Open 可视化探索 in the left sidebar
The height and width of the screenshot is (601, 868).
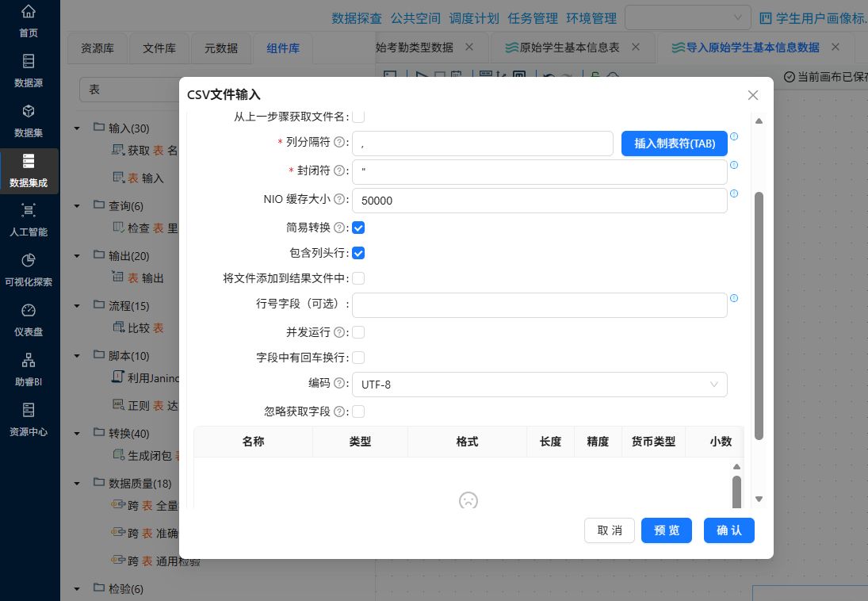click(x=29, y=270)
